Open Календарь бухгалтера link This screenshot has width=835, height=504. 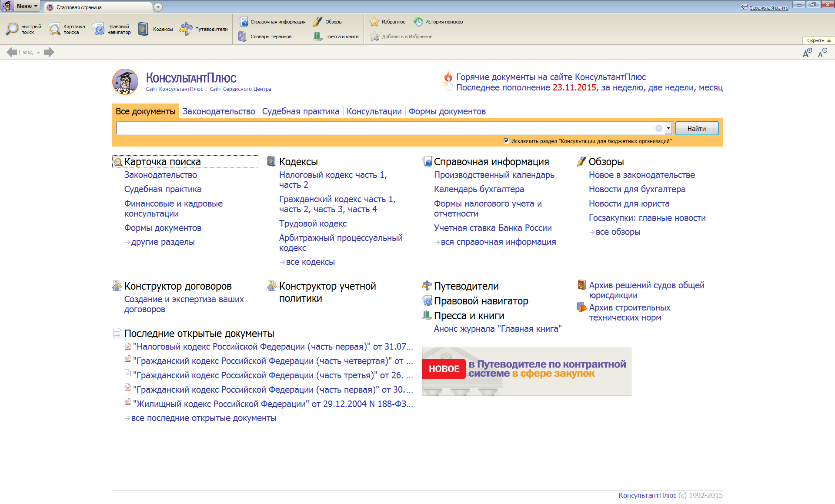pos(479,189)
